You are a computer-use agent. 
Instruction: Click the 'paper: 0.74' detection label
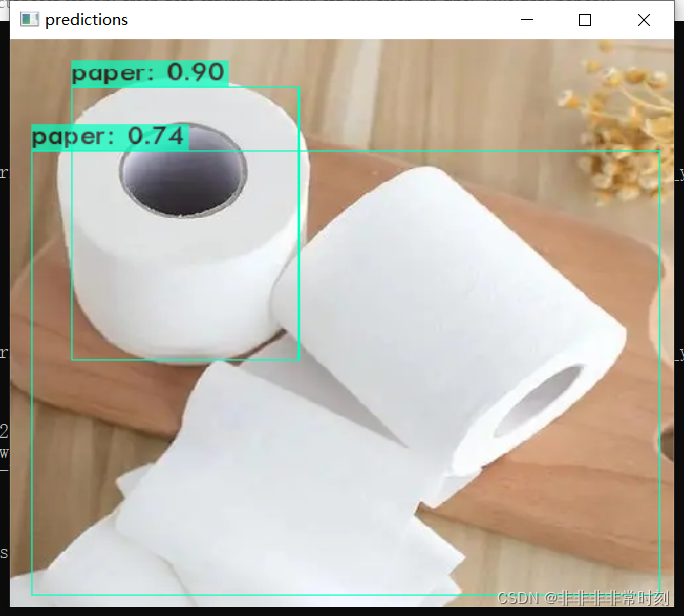point(110,137)
